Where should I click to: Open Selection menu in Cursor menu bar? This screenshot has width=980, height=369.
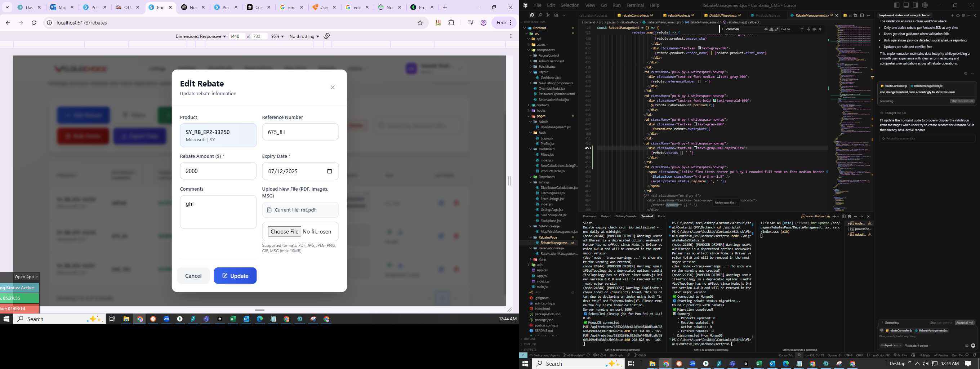(x=570, y=5)
